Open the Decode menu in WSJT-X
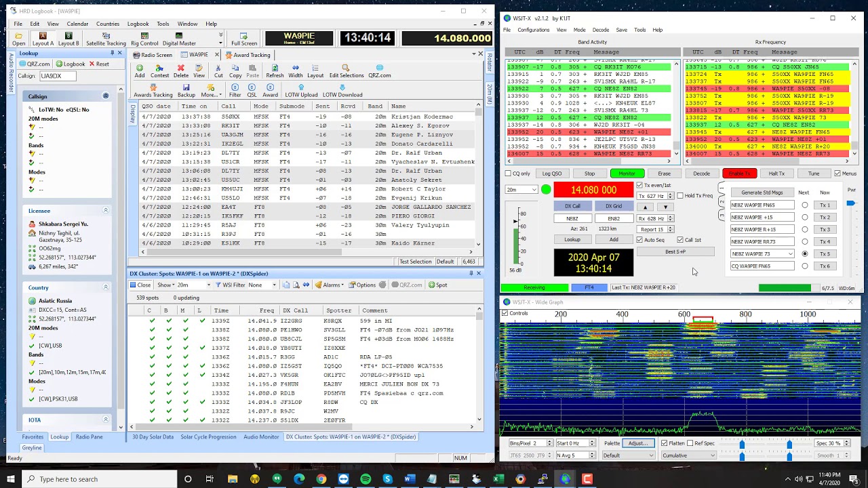 (x=600, y=30)
